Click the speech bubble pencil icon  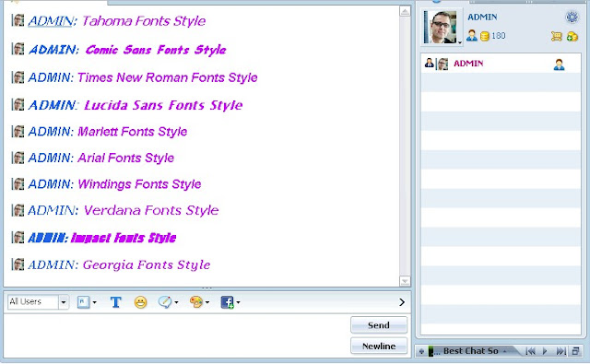point(165,302)
